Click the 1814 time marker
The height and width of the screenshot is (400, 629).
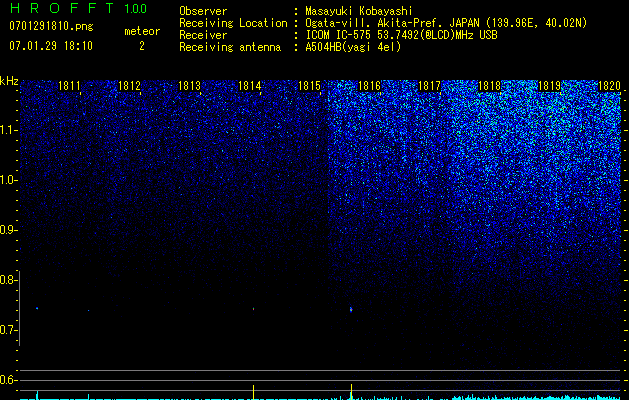pyautogui.click(x=250, y=86)
